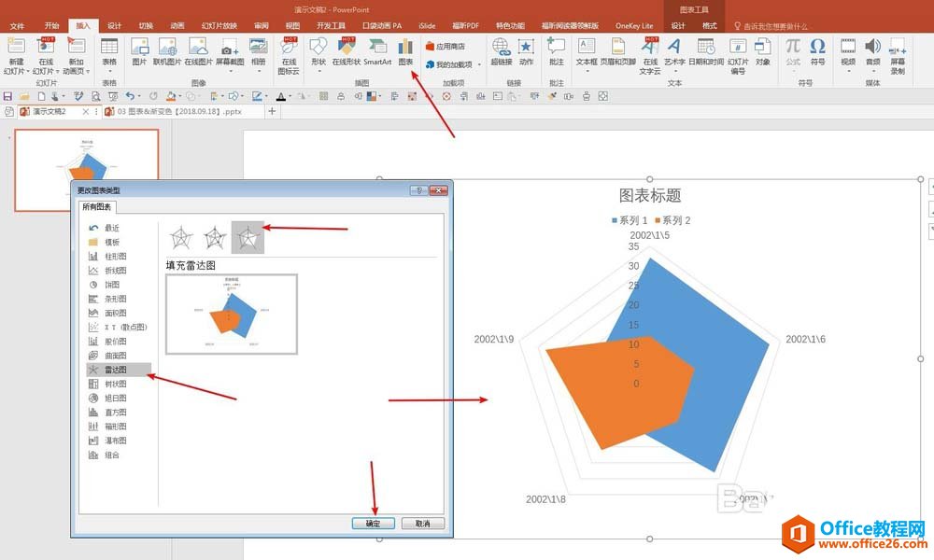Open the 应用商店 app store
The image size is (934, 560).
(x=445, y=46)
